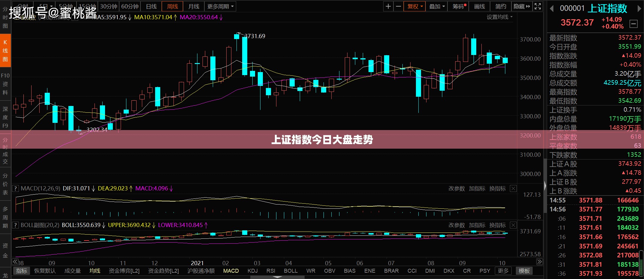The width and height of the screenshot is (644, 279).
Task: Open 更多 indicators dropdown
Action: [503, 271]
